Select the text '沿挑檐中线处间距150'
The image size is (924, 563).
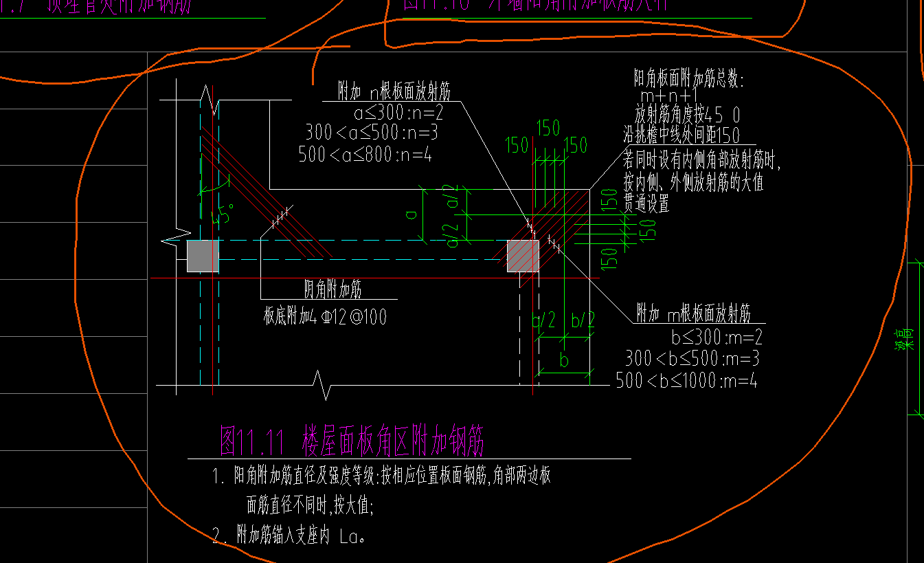pos(681,134)
